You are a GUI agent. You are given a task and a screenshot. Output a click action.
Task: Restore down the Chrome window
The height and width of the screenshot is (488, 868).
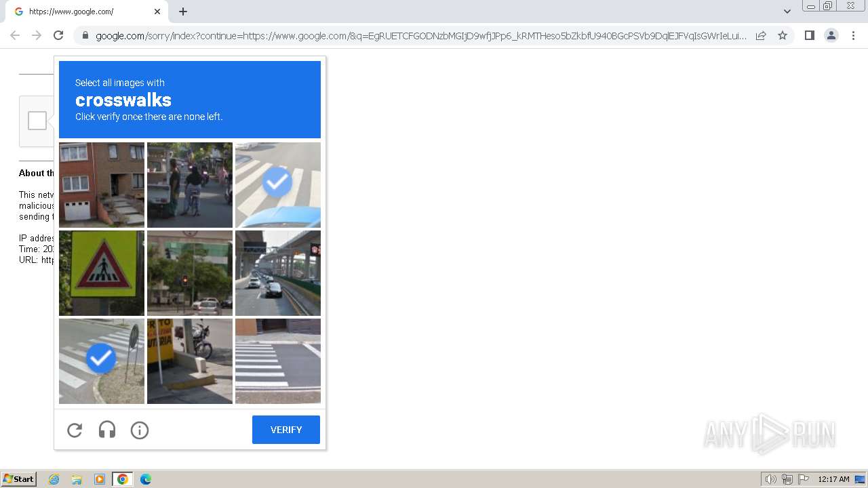coord(828,6)
